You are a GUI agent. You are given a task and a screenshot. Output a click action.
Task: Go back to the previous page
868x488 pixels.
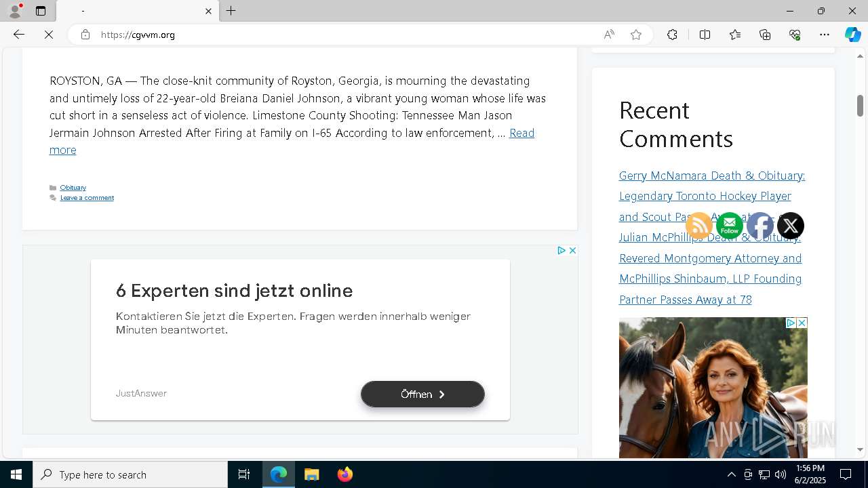[x=19, y=35]
